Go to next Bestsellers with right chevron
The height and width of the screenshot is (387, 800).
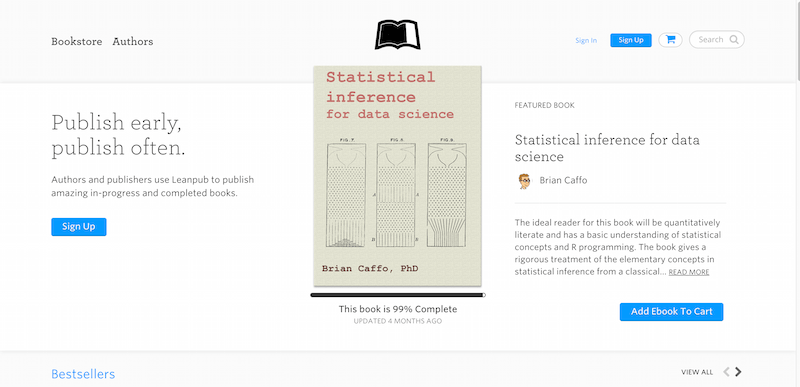[x=738, y=372]
